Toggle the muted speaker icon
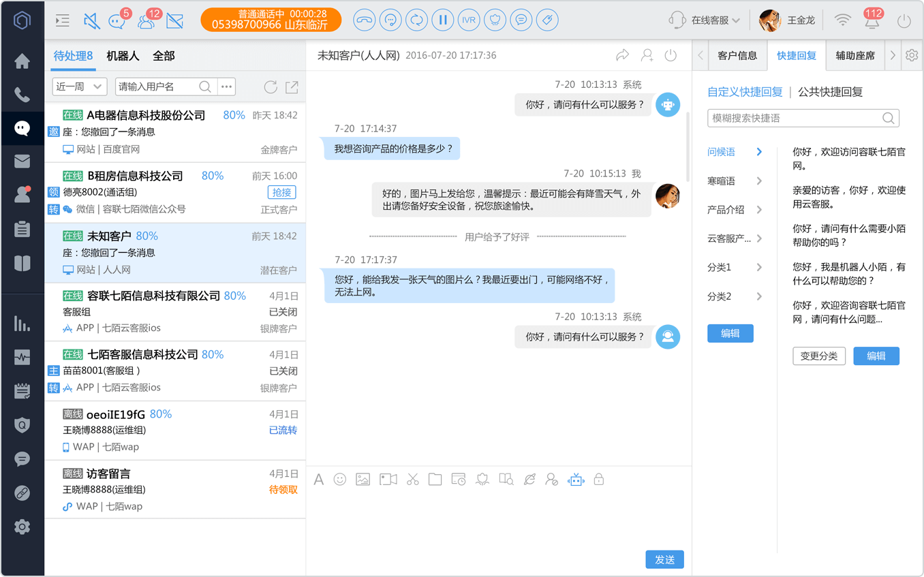Image resolution: width=924 pixels, height=577 pixels. tap(91, 21)
